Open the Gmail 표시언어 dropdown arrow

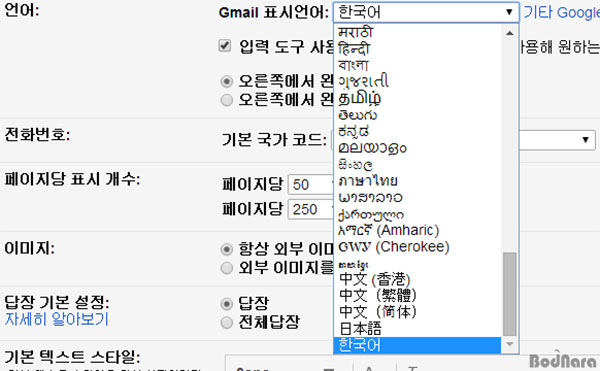click(x=509, y=12)
